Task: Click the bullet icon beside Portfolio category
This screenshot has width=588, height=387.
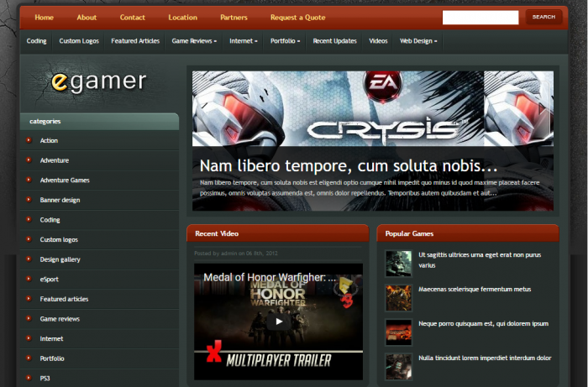Action: tap(29, 358)
